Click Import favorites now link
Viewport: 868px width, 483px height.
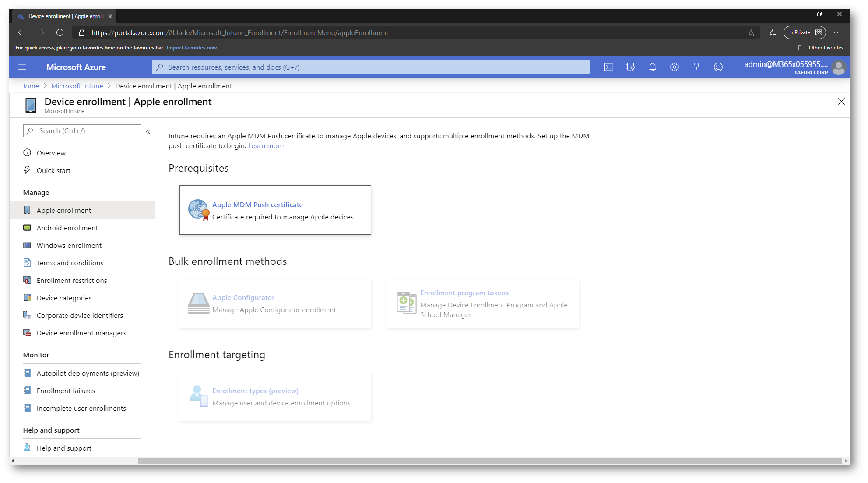[x=192, y=48]
